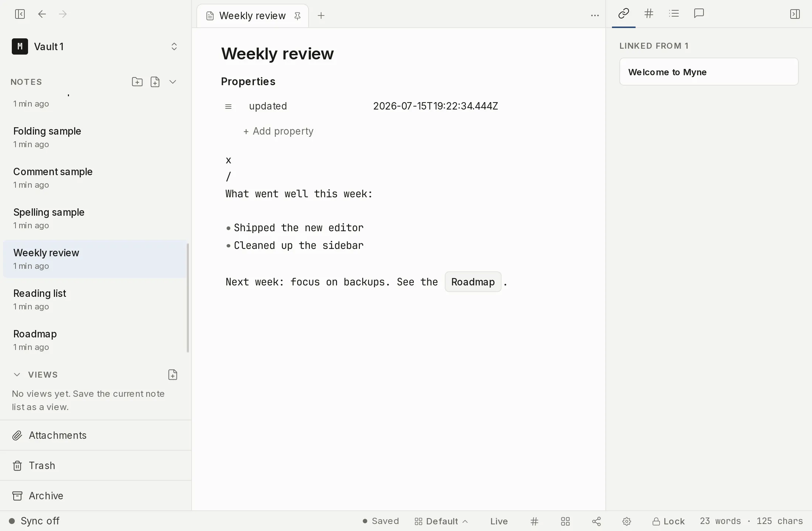The width and height of the screenshot is (812, 531).
Task: Open the three-dot more options menu
Action: [x=595, y=15]
